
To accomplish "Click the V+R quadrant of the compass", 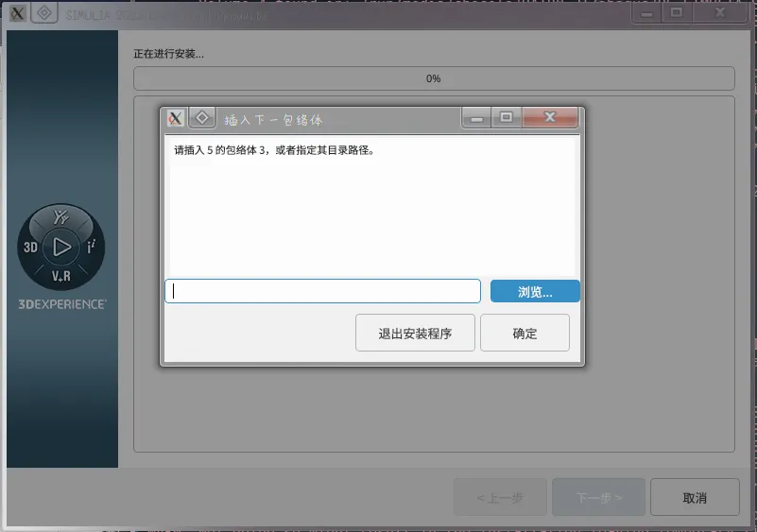I will tap(61, 276).
